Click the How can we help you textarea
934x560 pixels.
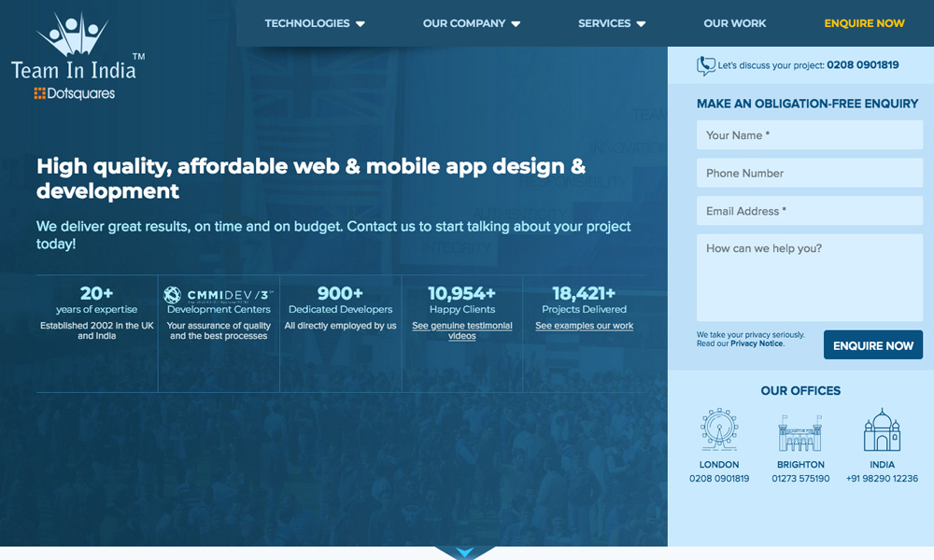pos(809,277)
